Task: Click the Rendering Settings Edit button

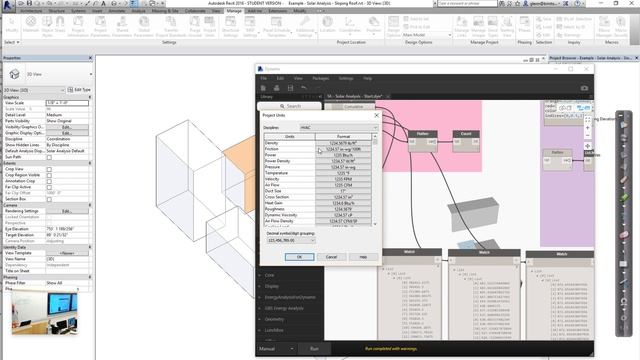Action: [67, 211]
